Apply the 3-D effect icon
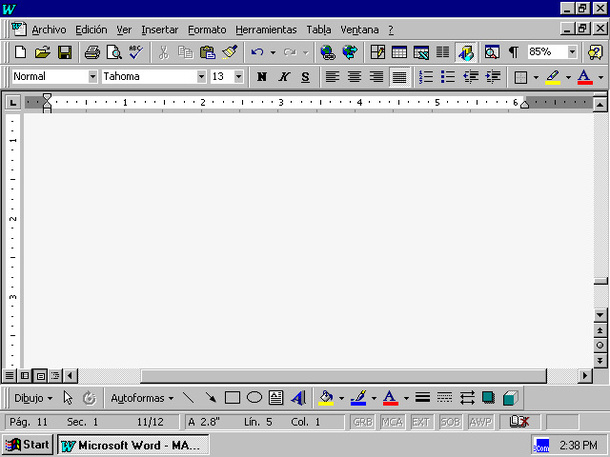The image size is (610, 457). (x=510, y=398)
